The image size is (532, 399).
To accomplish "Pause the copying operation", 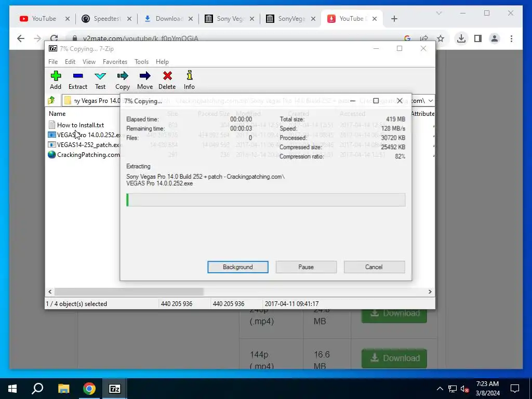I will 306,267.
